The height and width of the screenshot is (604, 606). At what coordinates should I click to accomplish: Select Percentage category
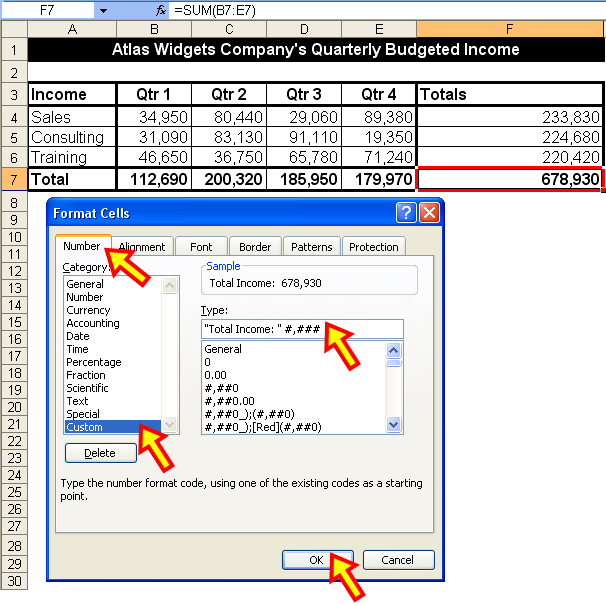click(113, 362)
